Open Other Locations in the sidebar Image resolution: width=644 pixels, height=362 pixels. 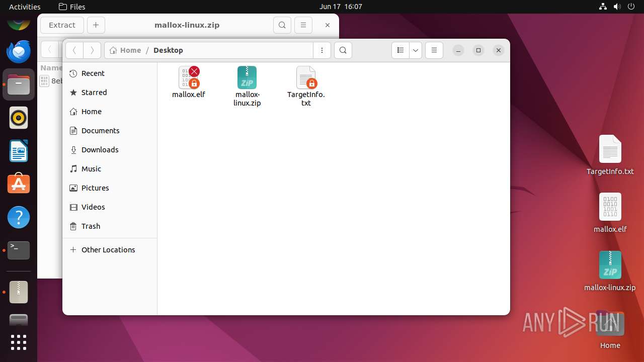110,250
